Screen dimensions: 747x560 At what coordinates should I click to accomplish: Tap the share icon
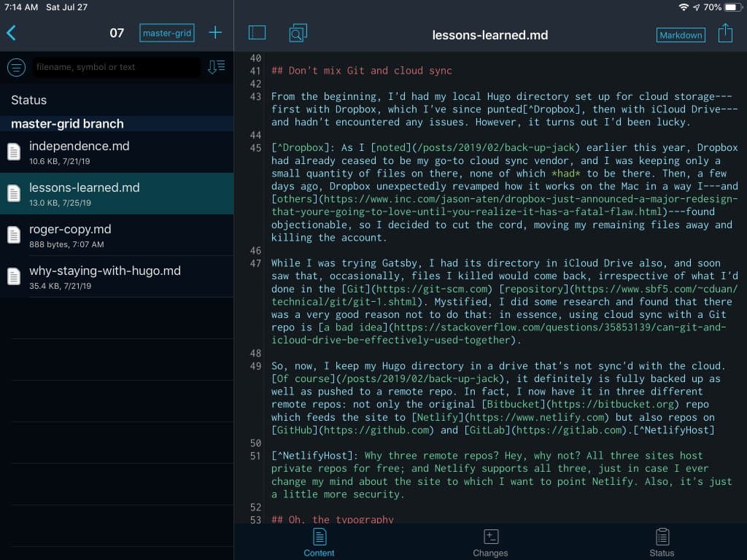[x=725, y=33]
